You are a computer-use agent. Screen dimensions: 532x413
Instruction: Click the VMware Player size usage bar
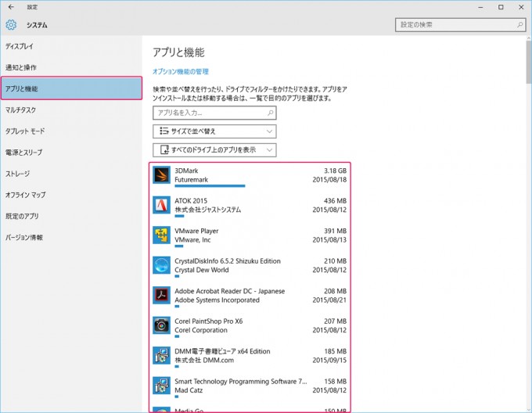[x=179, y=246]
